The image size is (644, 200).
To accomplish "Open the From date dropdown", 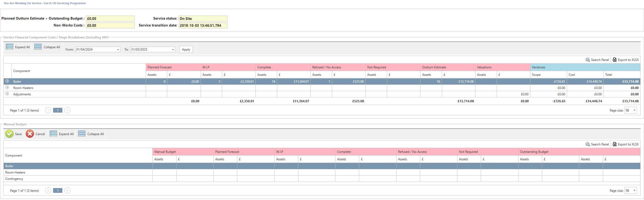I will 118,50.
